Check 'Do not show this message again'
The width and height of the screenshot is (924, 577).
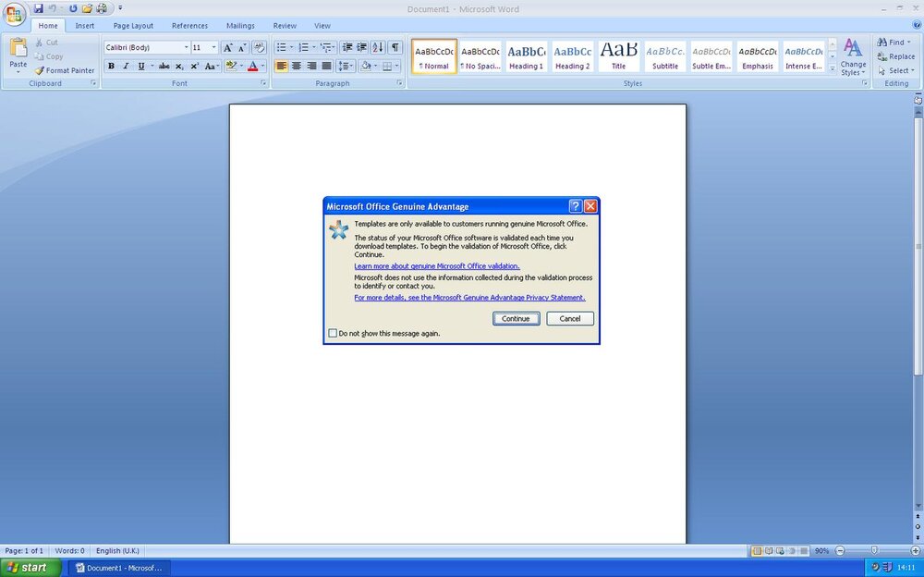333,333
